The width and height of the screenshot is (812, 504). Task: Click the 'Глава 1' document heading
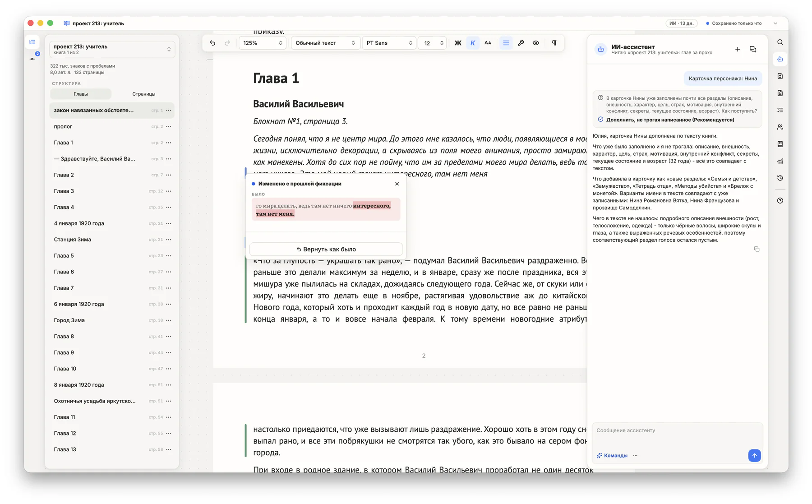coord(276,79)
